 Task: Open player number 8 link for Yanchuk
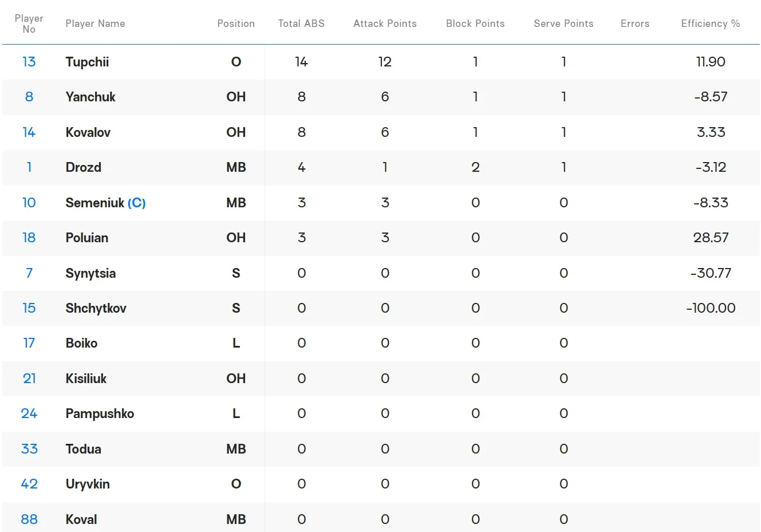[29, 97]
